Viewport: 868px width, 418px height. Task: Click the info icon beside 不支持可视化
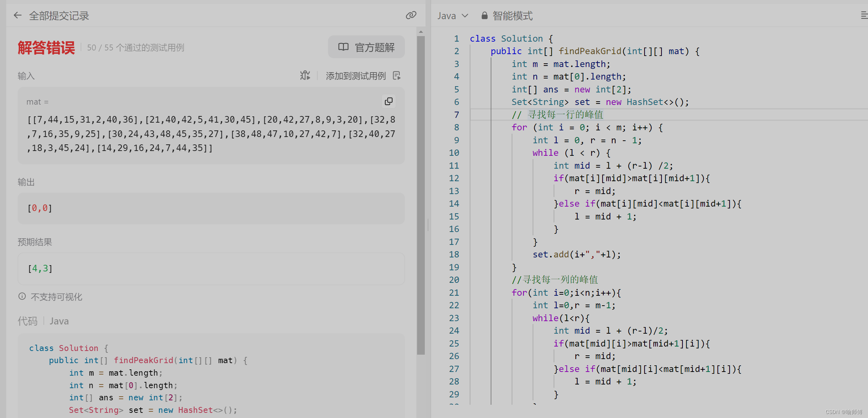pos(22,296)
